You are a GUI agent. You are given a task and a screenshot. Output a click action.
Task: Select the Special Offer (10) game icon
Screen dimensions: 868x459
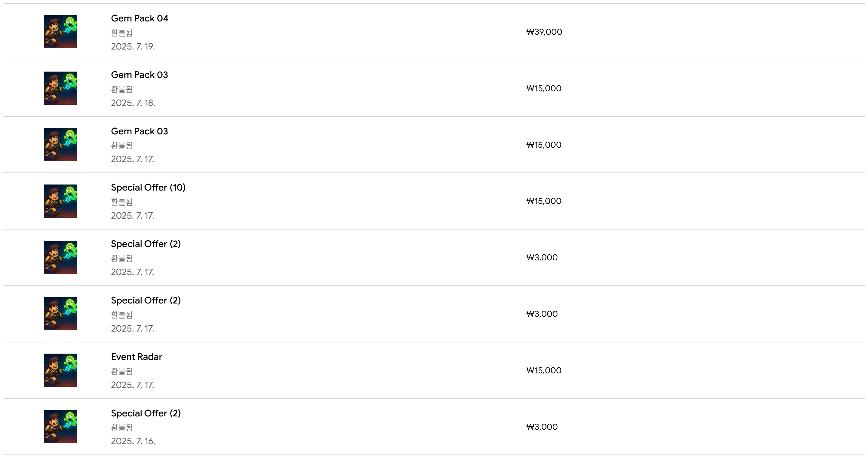(x=60, y=201)
